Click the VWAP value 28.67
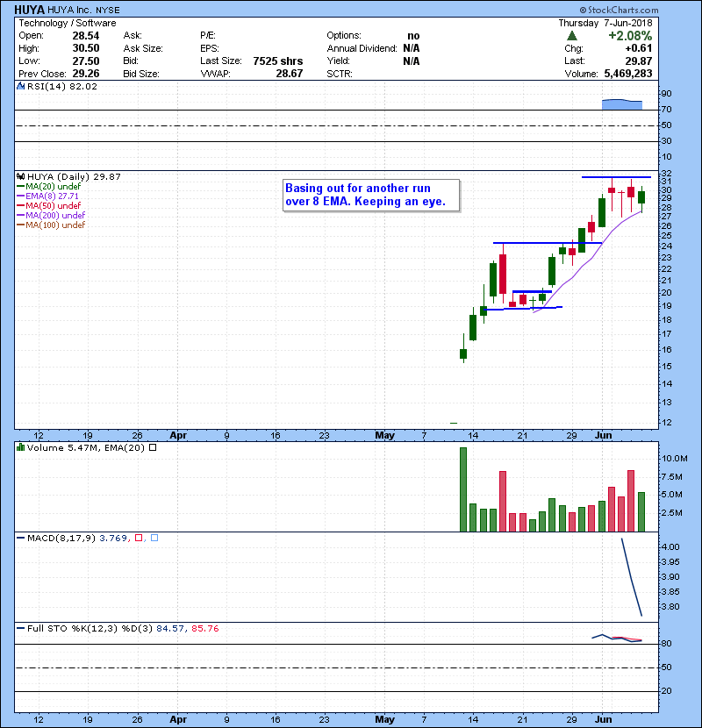702x728 pixels. tap(290, 74)
